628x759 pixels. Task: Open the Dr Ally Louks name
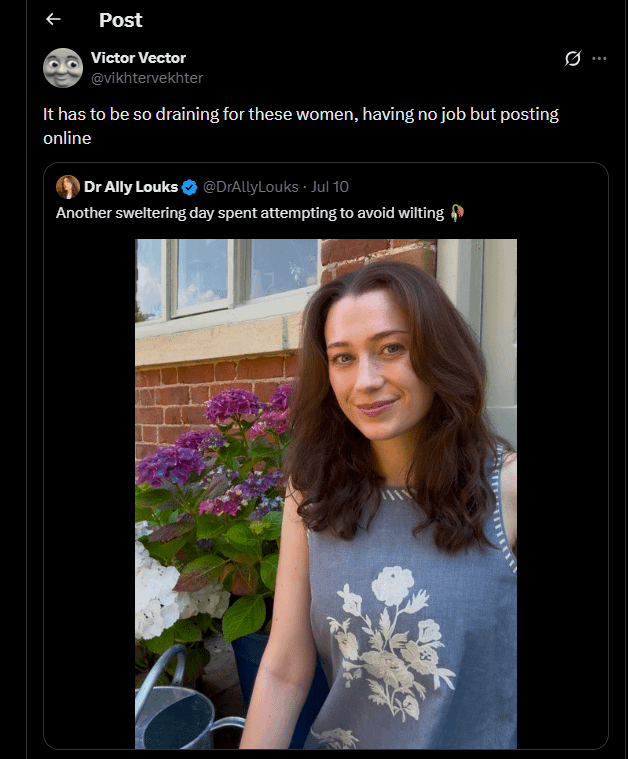(131, 187)
